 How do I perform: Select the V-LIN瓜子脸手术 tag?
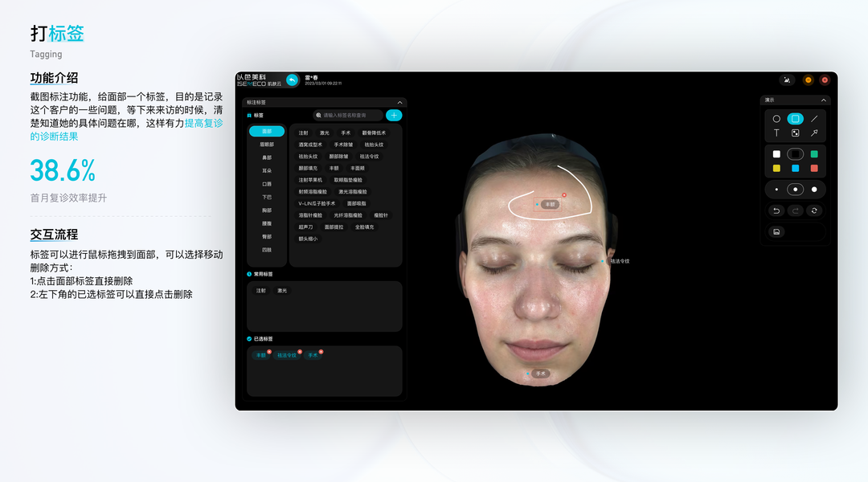[317, 204]
